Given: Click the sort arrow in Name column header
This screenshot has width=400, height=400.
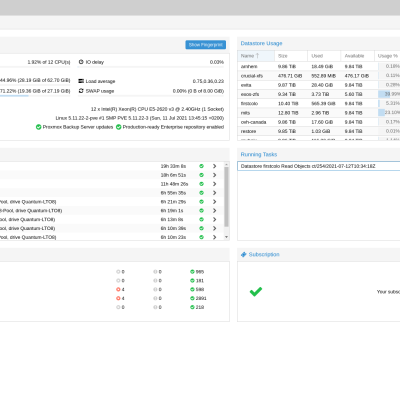Looking at the screenshot, I should click(257, 56).
